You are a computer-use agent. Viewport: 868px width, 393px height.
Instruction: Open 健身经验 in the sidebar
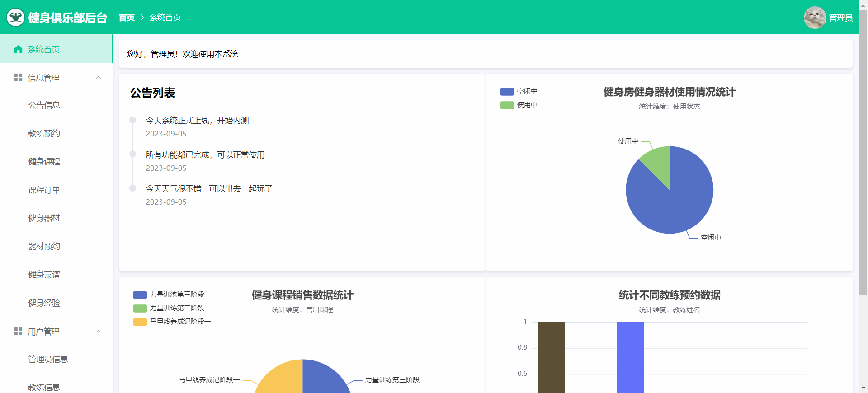pyautogui.click(x=56, y=303)
